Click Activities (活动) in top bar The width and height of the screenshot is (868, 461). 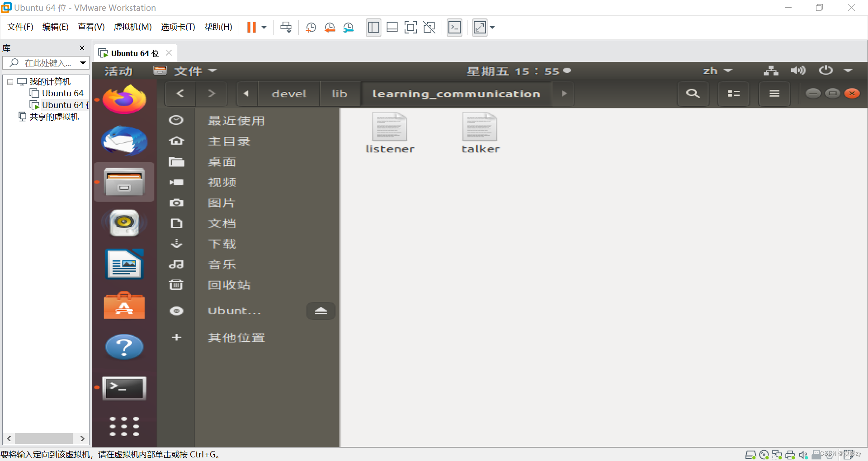118,71
